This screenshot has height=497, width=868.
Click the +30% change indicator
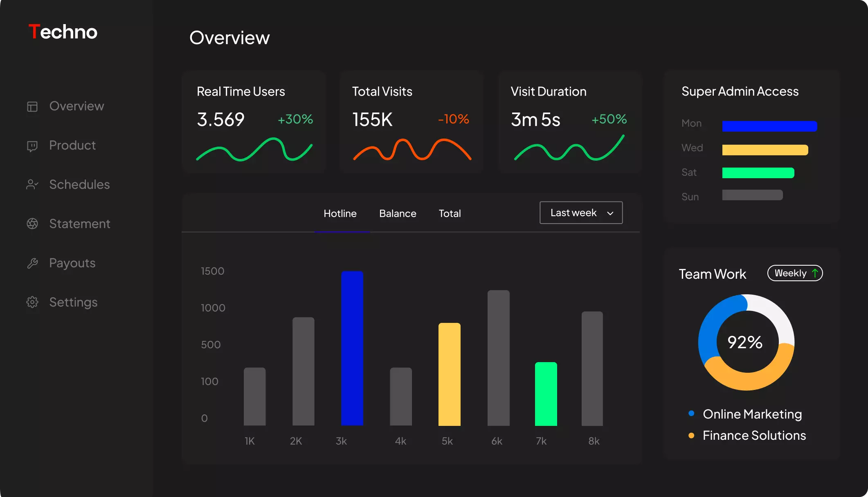click(295, 119)
